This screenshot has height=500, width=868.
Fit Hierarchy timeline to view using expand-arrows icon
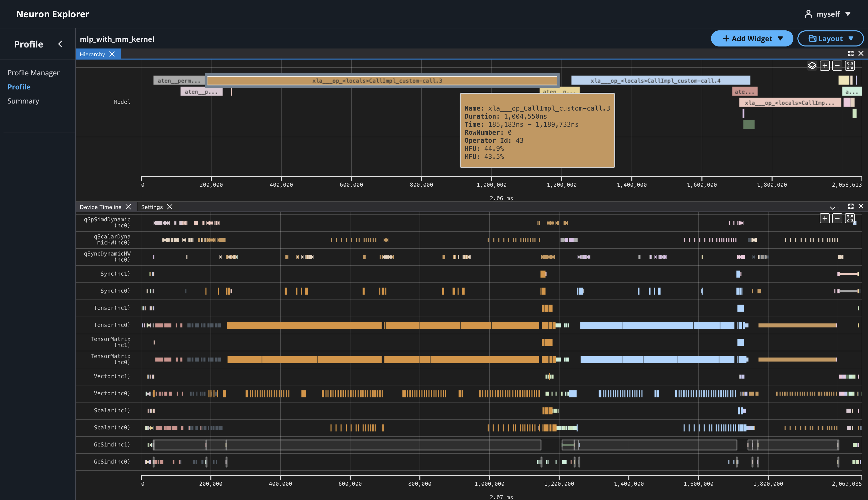pos(850,66)
